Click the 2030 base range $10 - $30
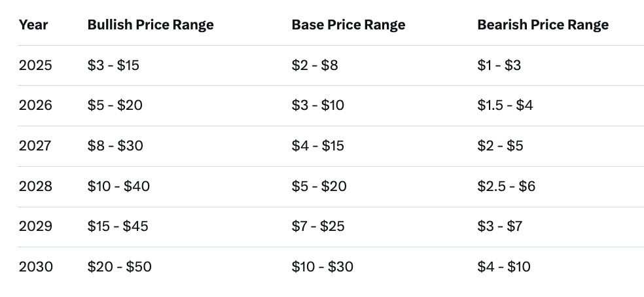Image resolution: width=644 pixels, height=297 pixels. coord(322,267)
